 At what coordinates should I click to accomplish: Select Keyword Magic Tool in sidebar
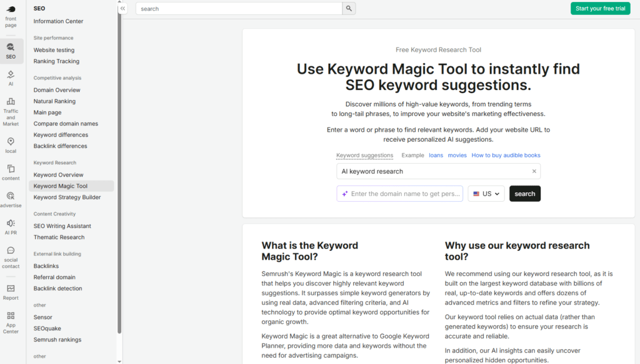tap(71, 186)
